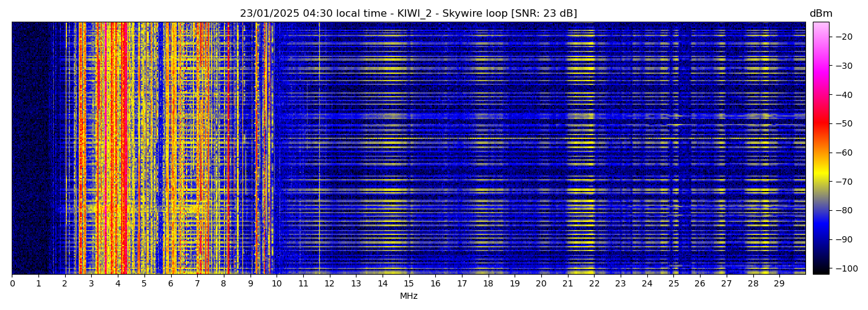
Task: Click the dBm label above the colorbar
Action: point(820,14)
